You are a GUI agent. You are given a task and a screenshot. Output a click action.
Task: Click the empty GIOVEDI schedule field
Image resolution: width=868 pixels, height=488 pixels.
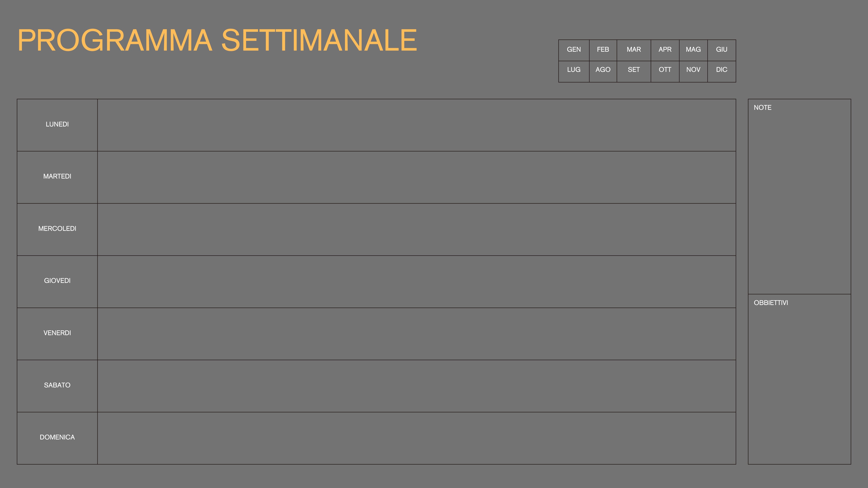tap(416, 282)
